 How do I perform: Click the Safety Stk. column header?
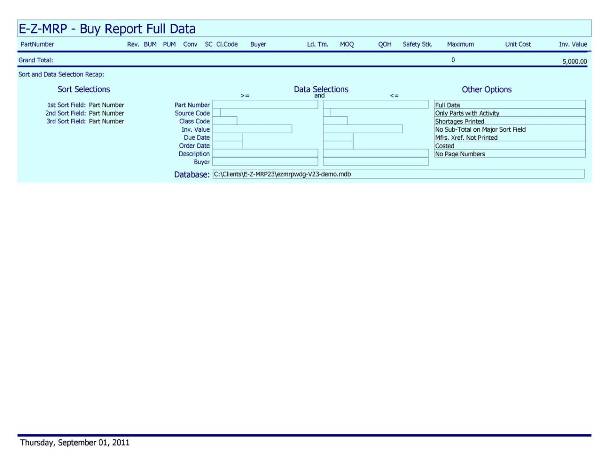click(x=417, y=44)
